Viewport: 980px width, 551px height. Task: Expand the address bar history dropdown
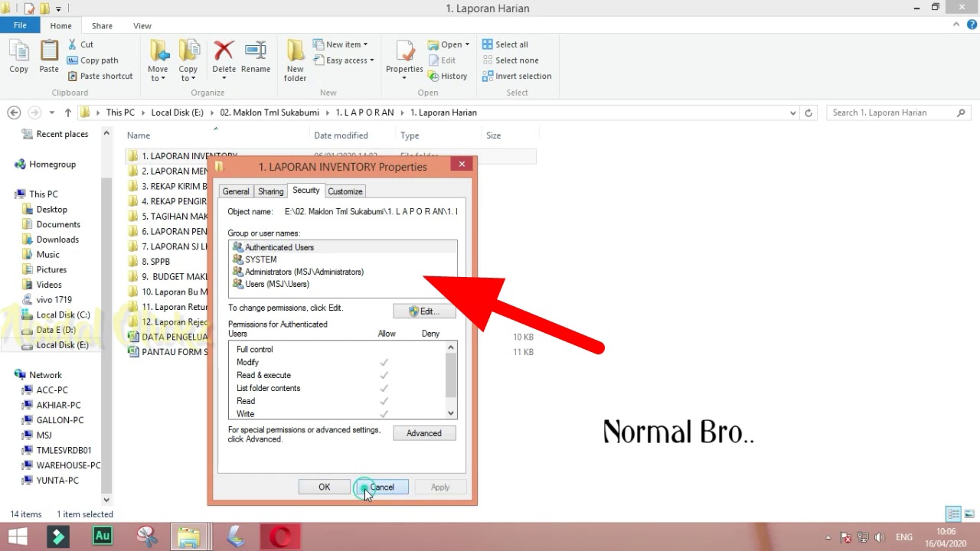click(792, 112)
